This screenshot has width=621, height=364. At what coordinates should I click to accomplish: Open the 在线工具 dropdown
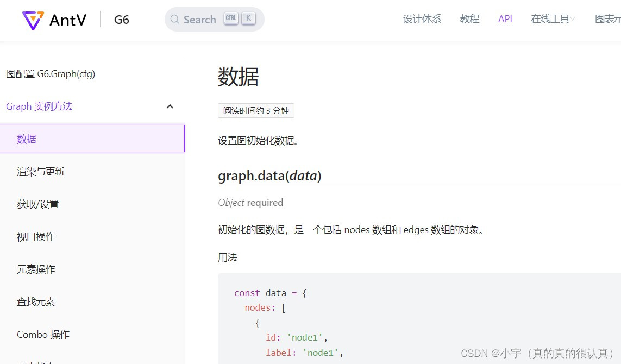tap(552, 18)
